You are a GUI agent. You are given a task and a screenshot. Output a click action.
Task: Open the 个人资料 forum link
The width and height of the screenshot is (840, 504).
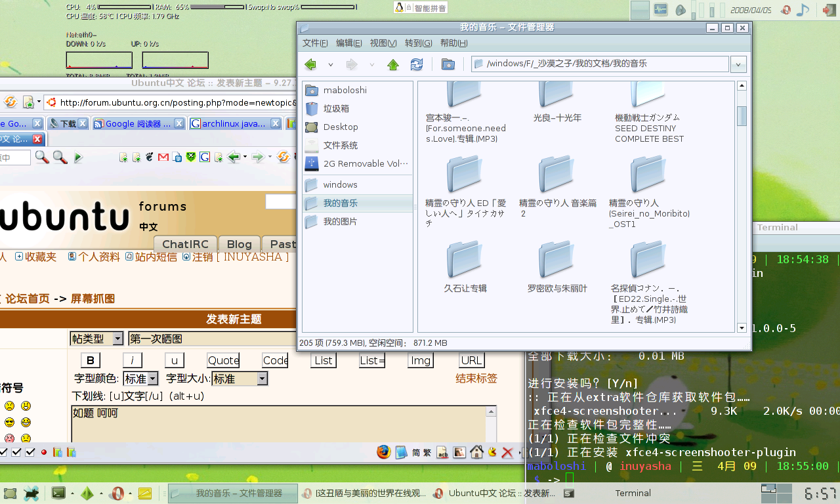point(94,257)
